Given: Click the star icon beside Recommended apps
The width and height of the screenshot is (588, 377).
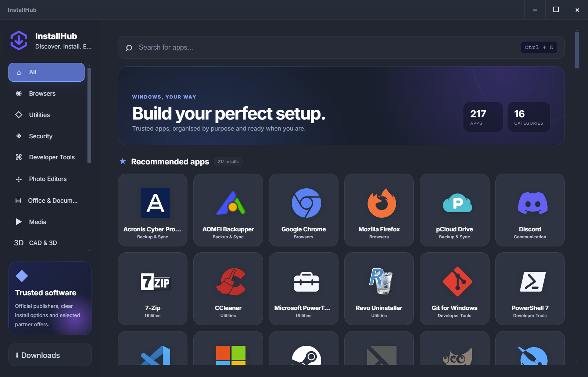Looking at the screenshot, I should [x=123, y=161].
